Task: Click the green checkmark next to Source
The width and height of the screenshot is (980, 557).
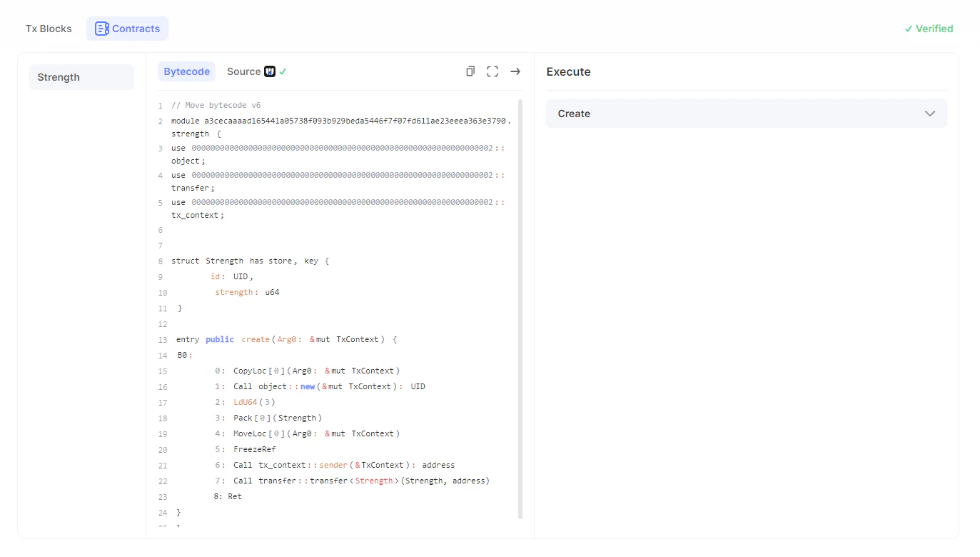Action: coord(283,71)
